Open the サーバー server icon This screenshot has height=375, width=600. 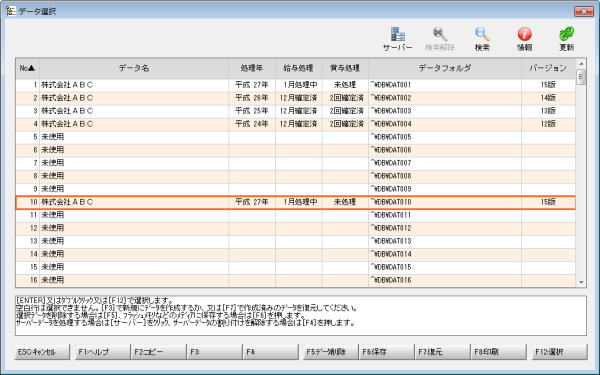398,39
